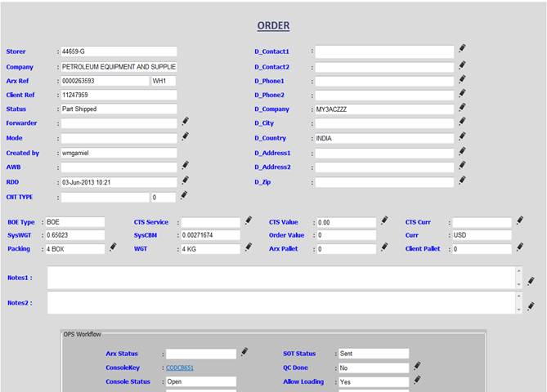
Task: Click pencil icon for D_Contact2
Action: (462, 65)
